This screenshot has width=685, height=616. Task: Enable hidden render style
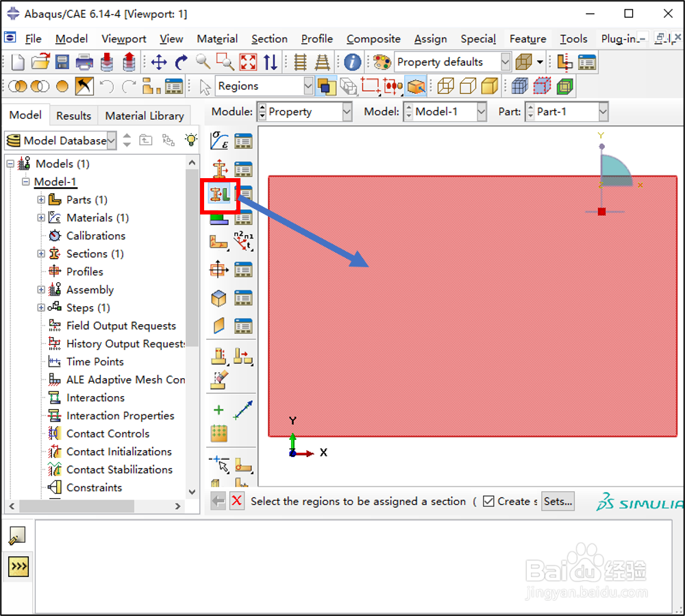click(468, 86)
